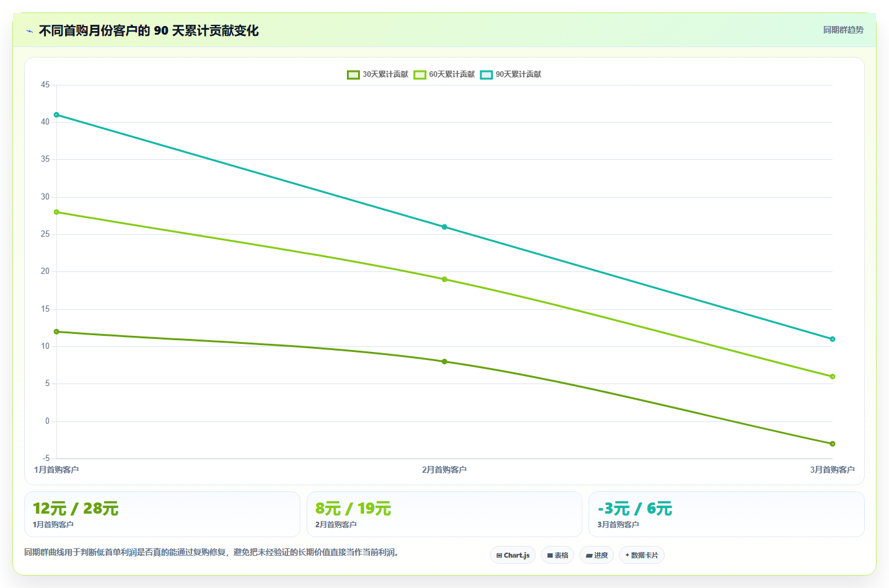This screenshot has height=588, width=889.
Task: Click the lightning icon beside the chart title
Action: coord(29,31)
